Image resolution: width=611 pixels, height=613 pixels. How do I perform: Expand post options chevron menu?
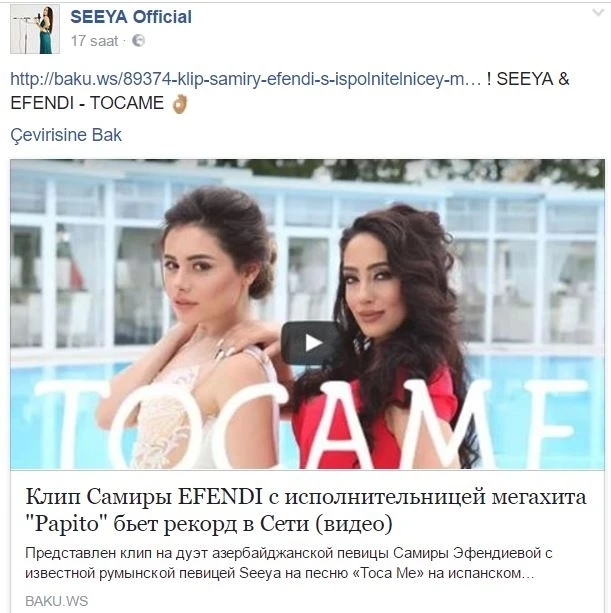pos(598,13)
